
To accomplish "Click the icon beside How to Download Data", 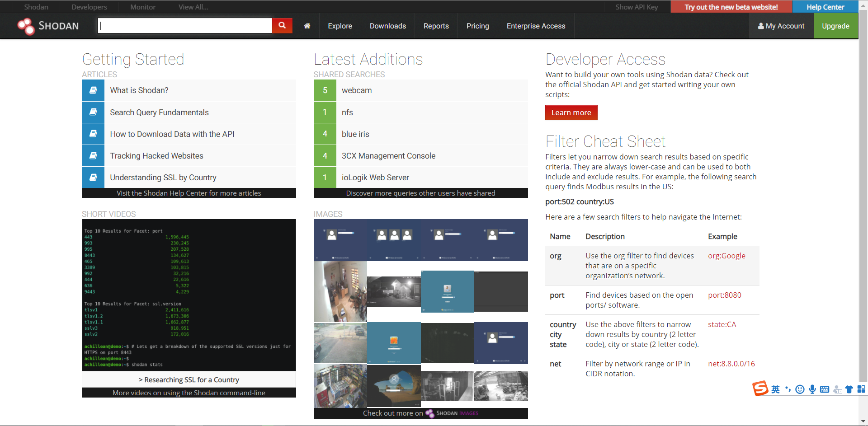I will coord(93,134).
